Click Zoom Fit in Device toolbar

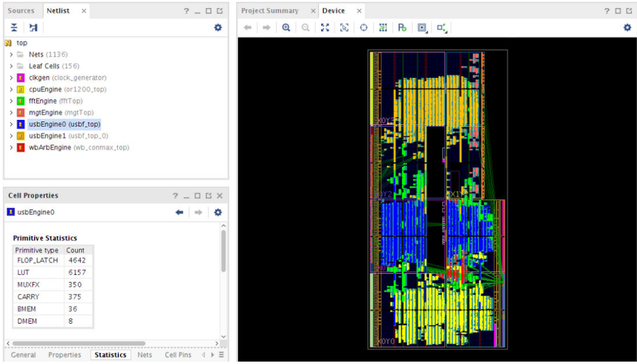[325, 27]
